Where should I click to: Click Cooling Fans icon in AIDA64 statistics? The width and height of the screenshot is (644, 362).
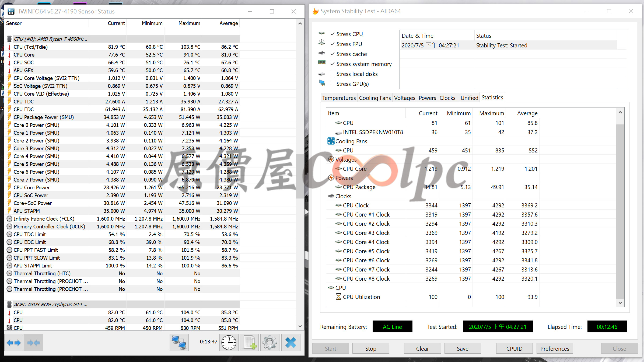[x=331, y=141]
